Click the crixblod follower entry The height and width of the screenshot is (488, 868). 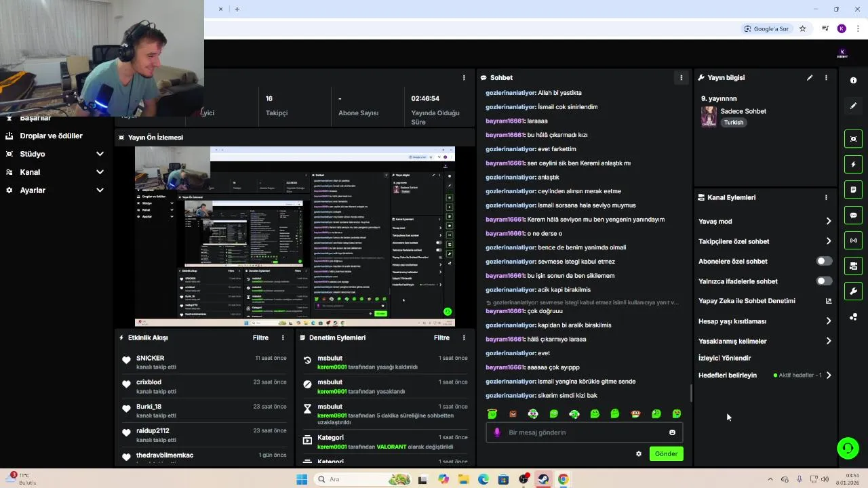tap(204, 386)
